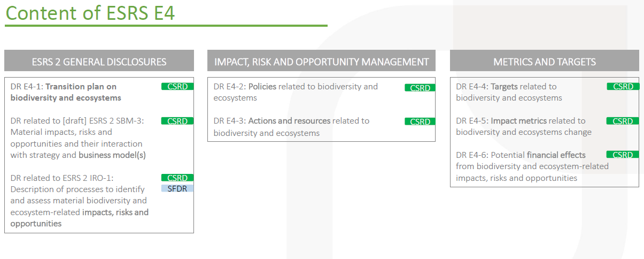Open the ESRS 2 SBM-3 material impacts text
Screen dimensions: 644x259
pyautogui.click(x=78, y=138)
